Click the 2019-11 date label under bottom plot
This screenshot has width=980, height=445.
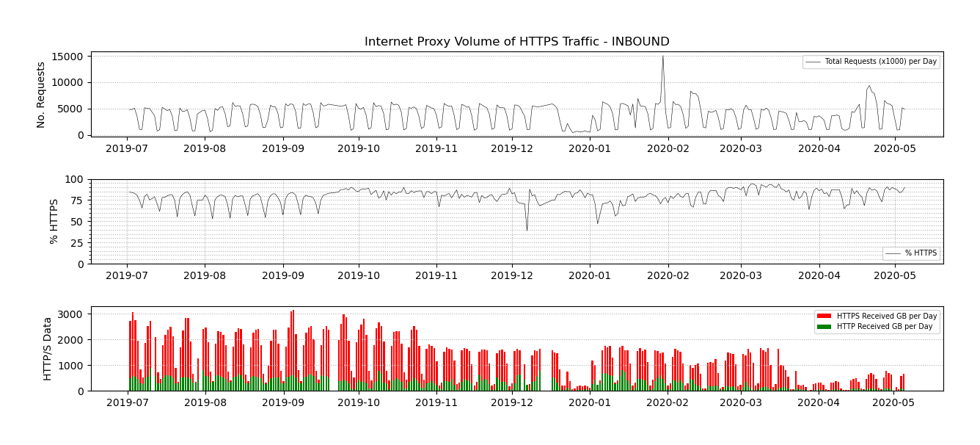(x=436, y=403)
